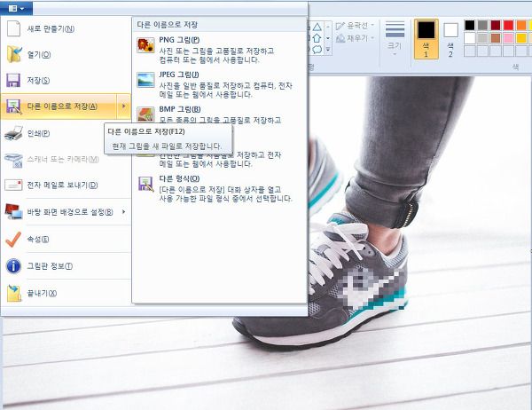Click the 인쇄(P) printer icon
Screen dimensions: 532x410
pos(13,133)
